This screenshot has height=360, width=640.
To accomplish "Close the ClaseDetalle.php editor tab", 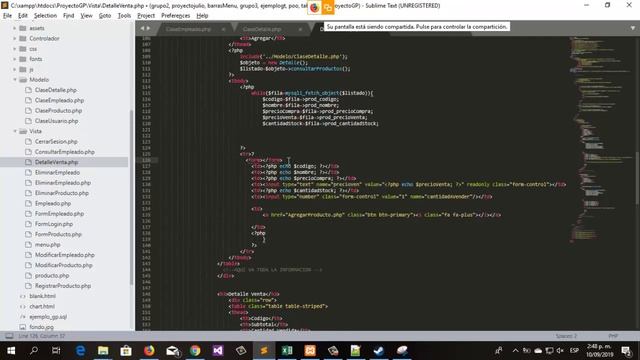I will click(300, 29).
